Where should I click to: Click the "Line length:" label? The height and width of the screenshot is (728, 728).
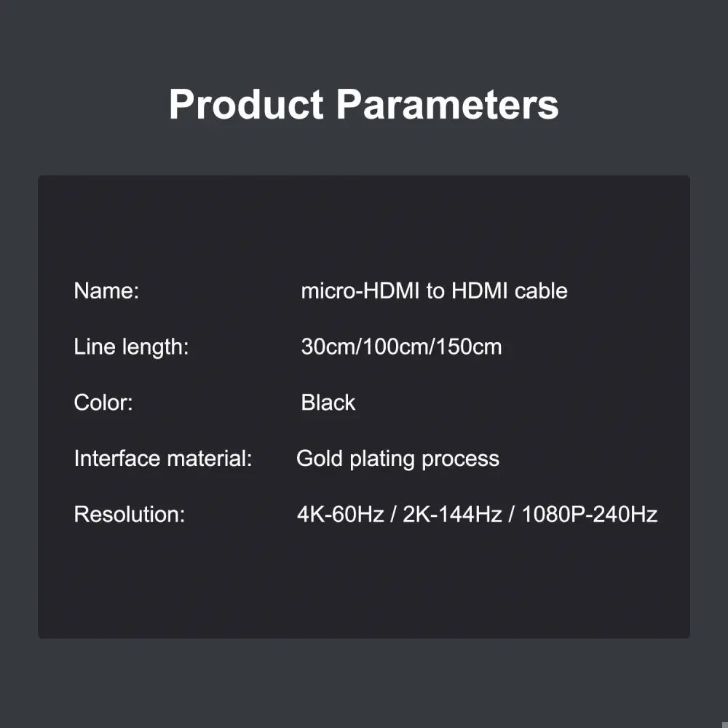[x=131, y=347]
